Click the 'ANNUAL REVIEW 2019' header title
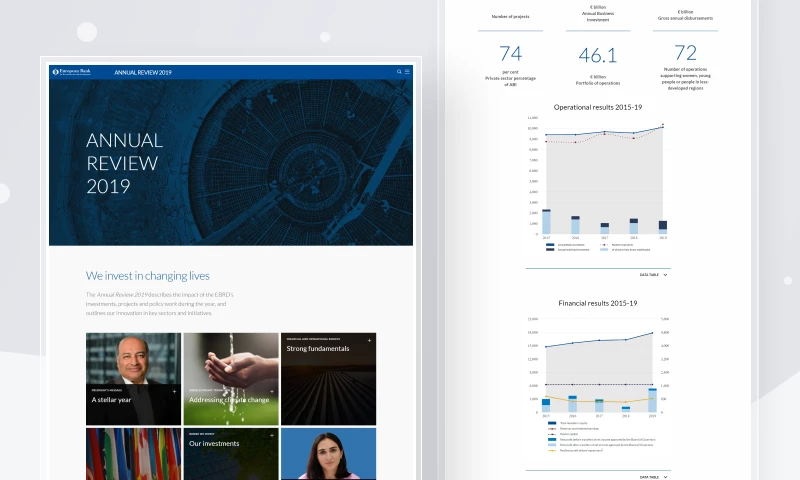Viewport: 800px width, 480px height. click(143, 72)
